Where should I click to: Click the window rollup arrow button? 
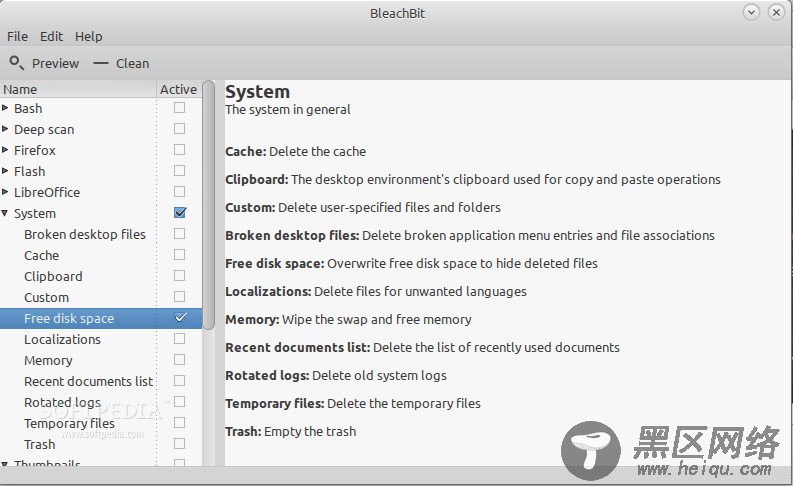[752, 12]
